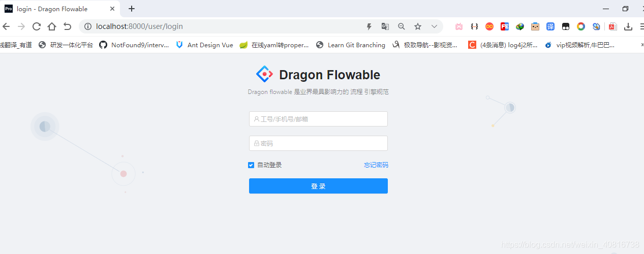This screenshot has width=644, height=254.
Task: Click the Dragon Flowable title text
Action: [329, 75]
